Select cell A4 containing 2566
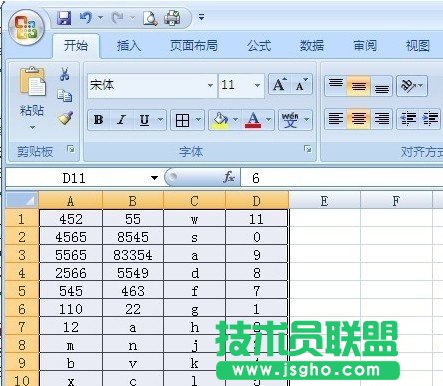Image resolution: width=443 pixels, height=386 pixels. pyautogui.click(x=71, y=273)
